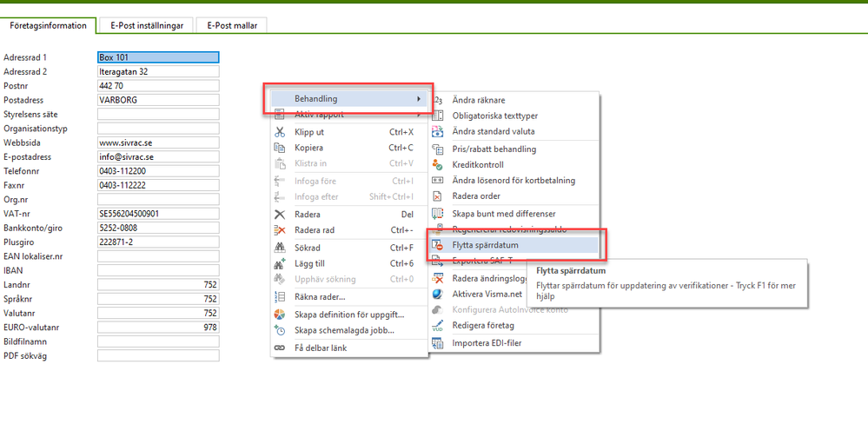The width and height of the screenshot is (868, 444).
Task: Click the calendar icon beside Flytta spärrdatum
Action: 438,245
